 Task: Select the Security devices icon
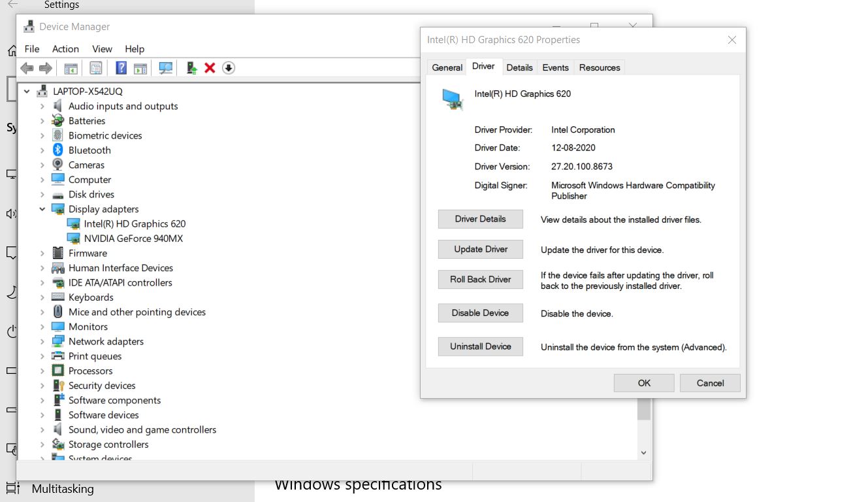click(x=58, y=385)
